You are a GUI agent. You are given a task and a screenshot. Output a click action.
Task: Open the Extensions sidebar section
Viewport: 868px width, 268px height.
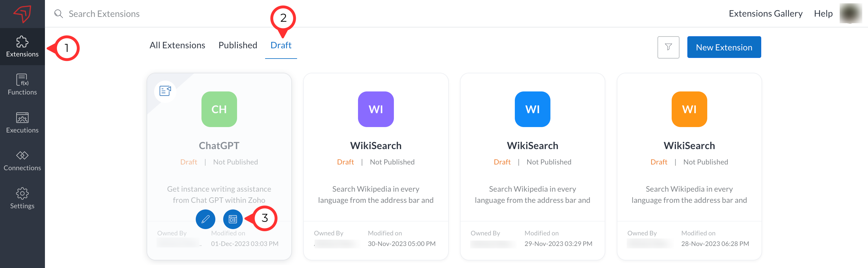pyautogui.click(x=22, y=46)
